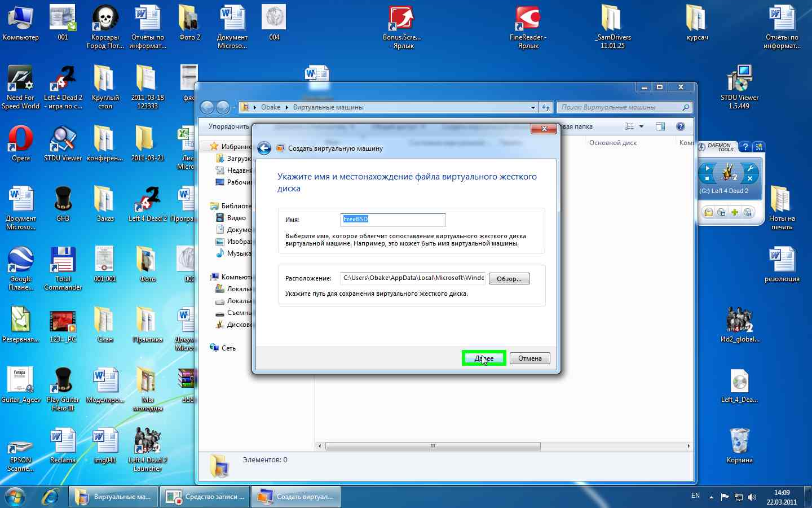Open the Google Планета desktop icon

21,268
